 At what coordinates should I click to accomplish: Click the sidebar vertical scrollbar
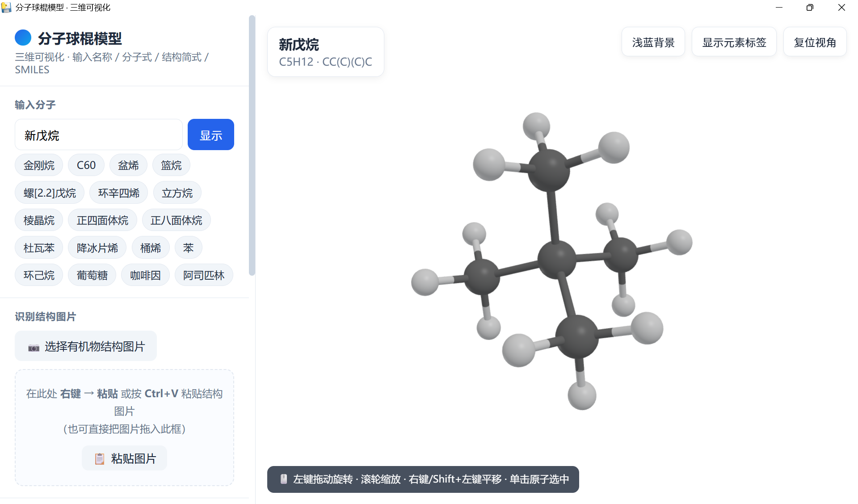tap(252, 146)
